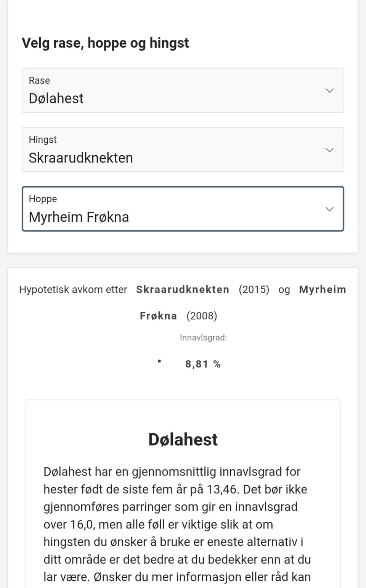Click the small 'Hingst' field label
The width and height of the screenshot is (366, 588).
[x=43, y=140]
